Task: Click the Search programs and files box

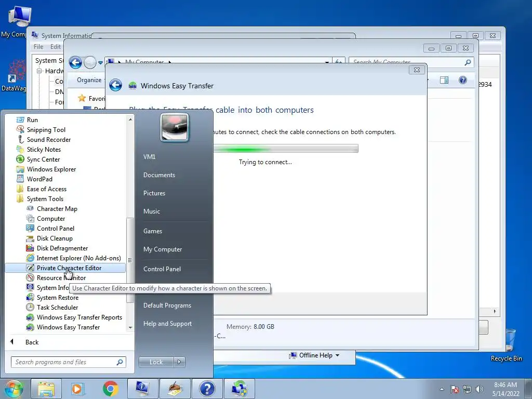Action: tap(68, 362)
